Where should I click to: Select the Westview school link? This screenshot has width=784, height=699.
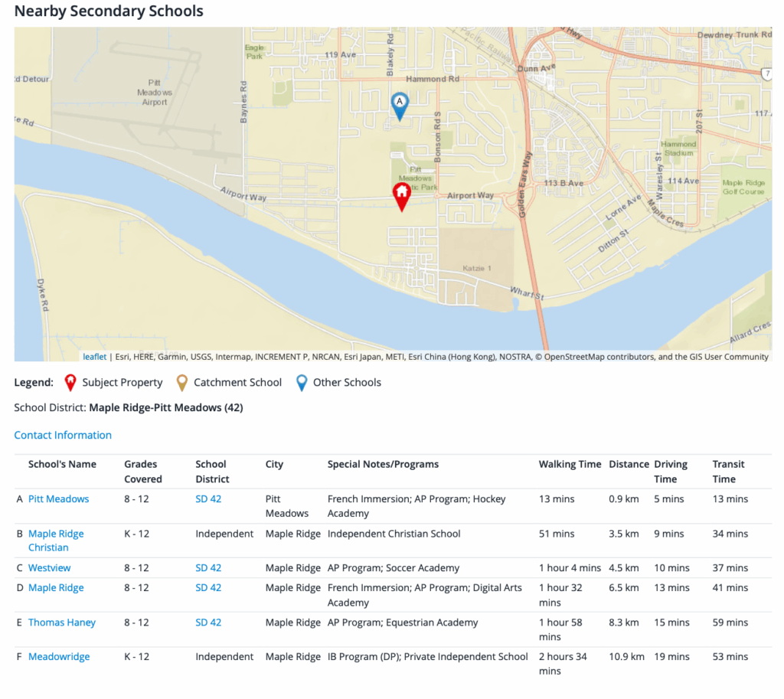(x=49, y=568)
